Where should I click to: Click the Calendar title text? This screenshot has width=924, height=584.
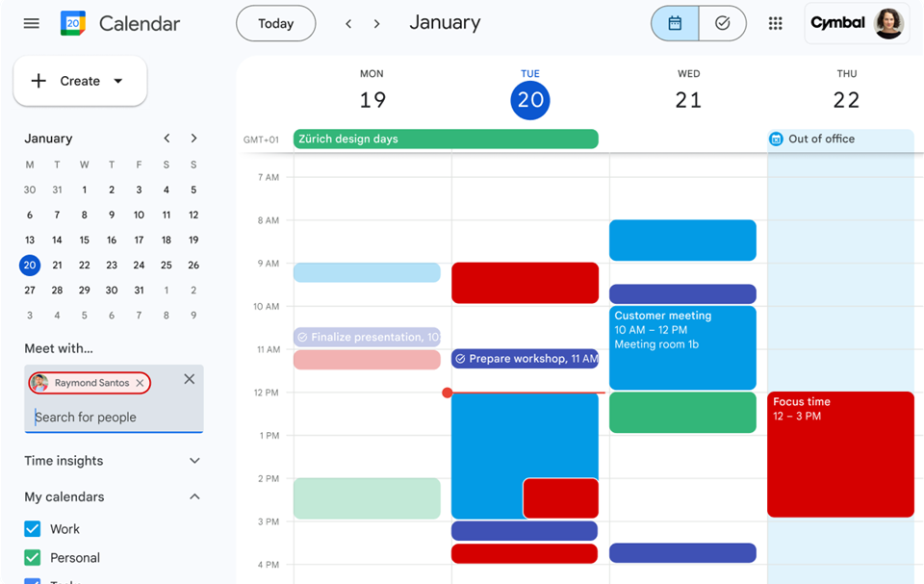pyautogui.click(x=140, y=24)
